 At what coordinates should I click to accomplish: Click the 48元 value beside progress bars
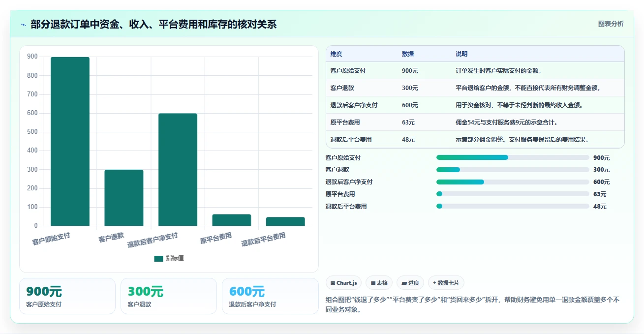[x=600, y=207]
